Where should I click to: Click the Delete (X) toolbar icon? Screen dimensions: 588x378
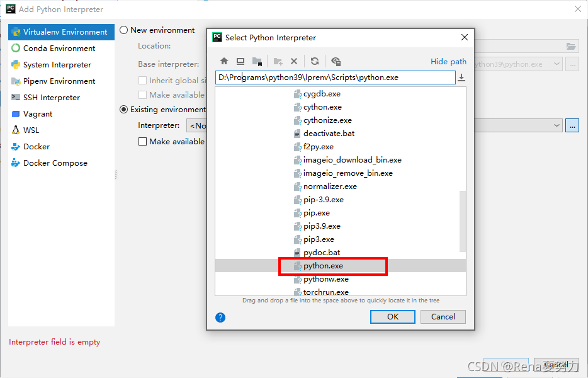coord(294,61)
